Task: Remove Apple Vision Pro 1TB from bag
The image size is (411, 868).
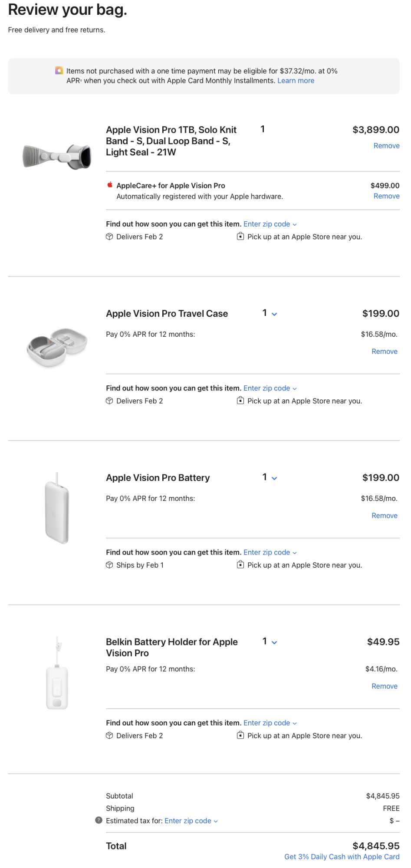Action: coord(386,146)
